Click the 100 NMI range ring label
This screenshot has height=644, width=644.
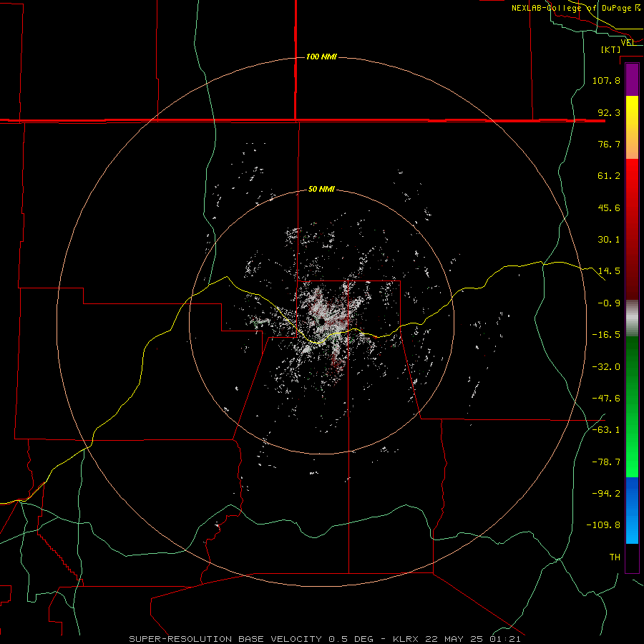coord(321,57)
